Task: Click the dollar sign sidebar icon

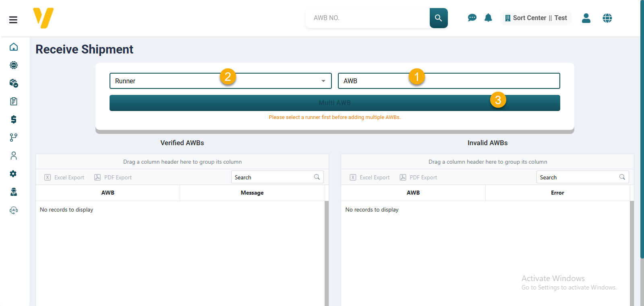Action: click(14, 119)
